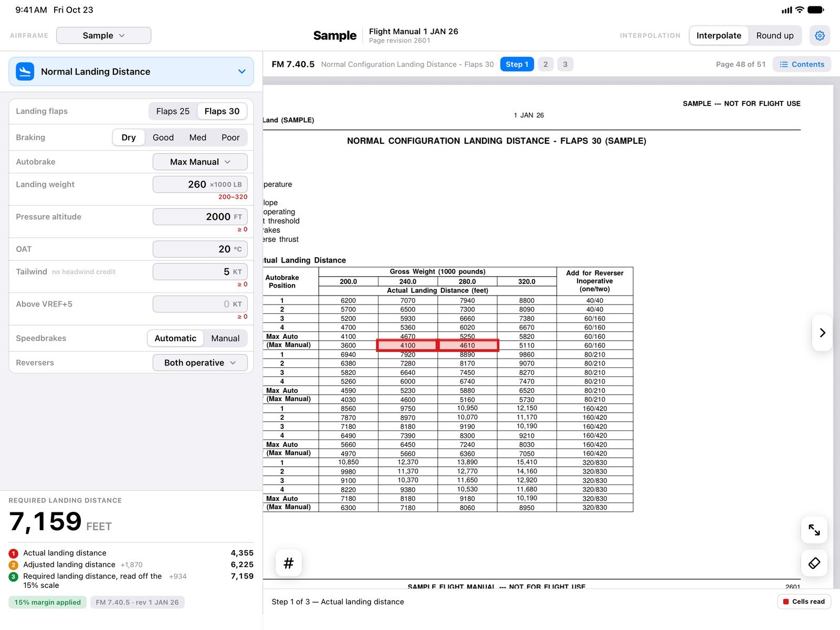
Task: Set braking to Med
Action: coord(197,138)
